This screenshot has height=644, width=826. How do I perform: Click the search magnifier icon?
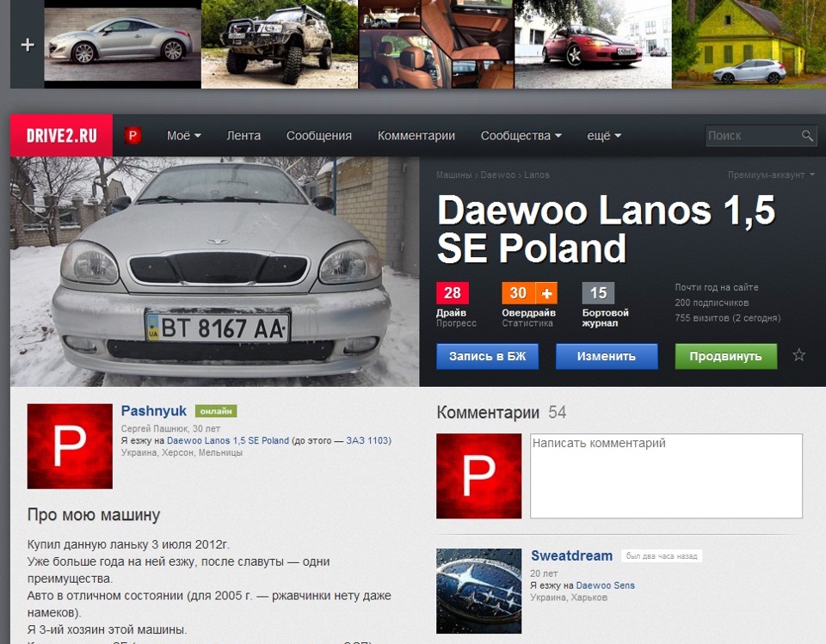pyautogui.click(x=806, y=136)
